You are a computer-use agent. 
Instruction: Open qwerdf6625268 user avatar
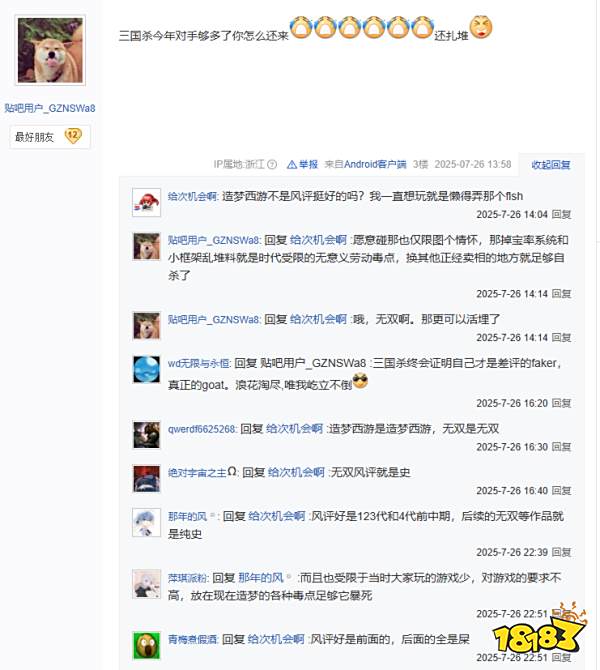pos(147,435)
